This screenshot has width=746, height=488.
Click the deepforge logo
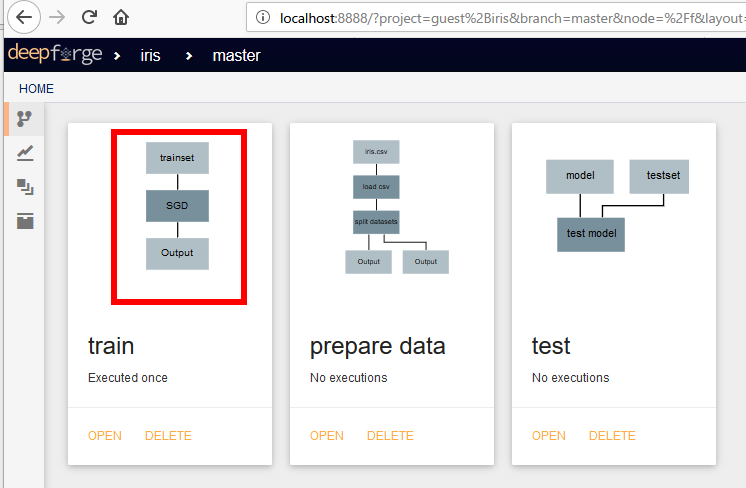[x=55, y=53]
